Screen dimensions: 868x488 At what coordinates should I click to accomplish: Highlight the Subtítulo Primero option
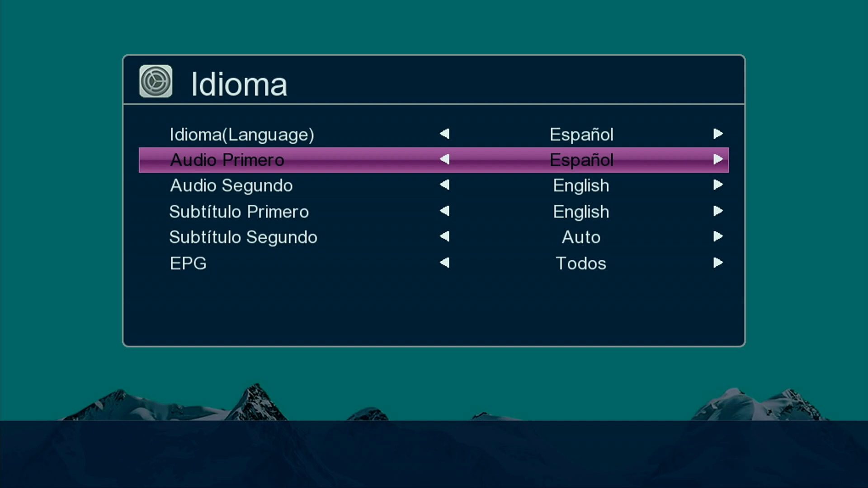point(239,211)
